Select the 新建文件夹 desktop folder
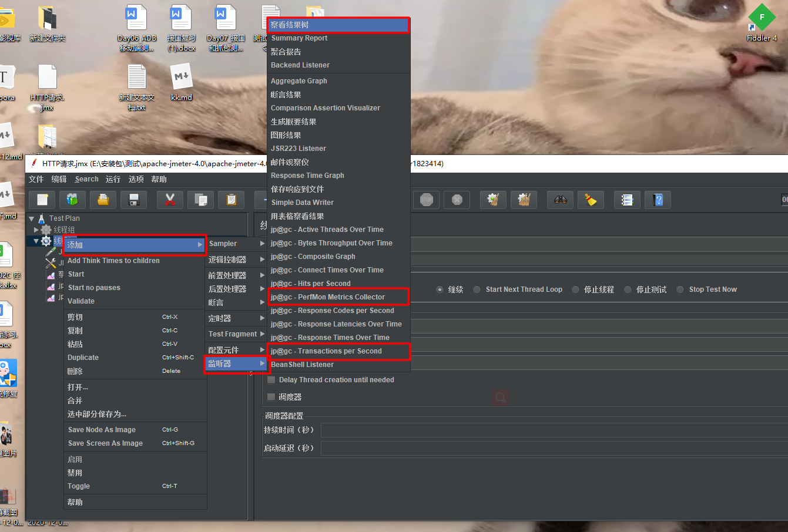 point(47,23)
